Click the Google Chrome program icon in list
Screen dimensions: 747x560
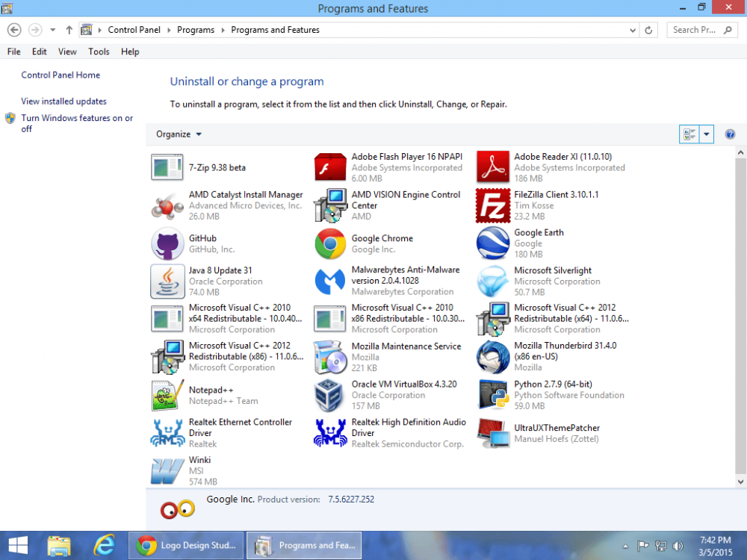(x=330, y=243)
